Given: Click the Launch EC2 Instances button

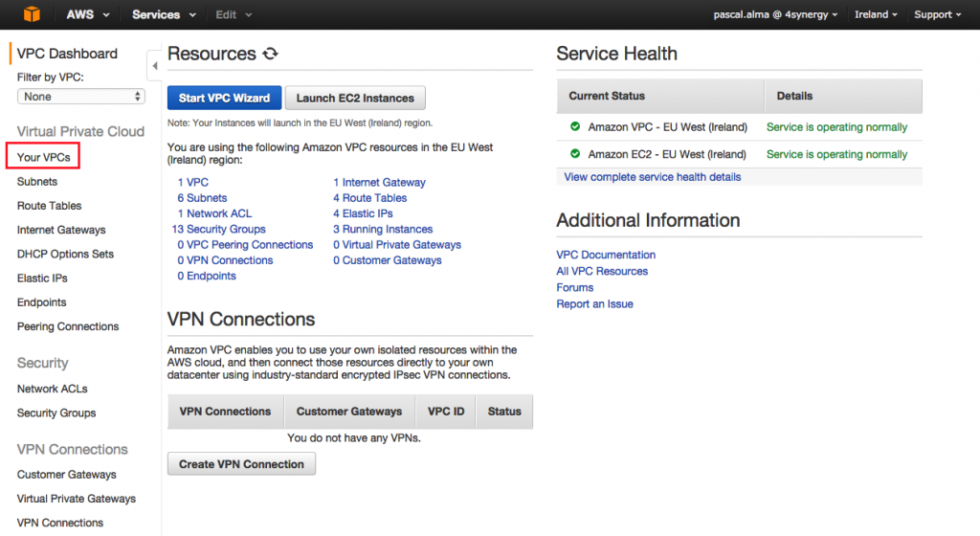Looking at the screenshot, I should 355,98.
